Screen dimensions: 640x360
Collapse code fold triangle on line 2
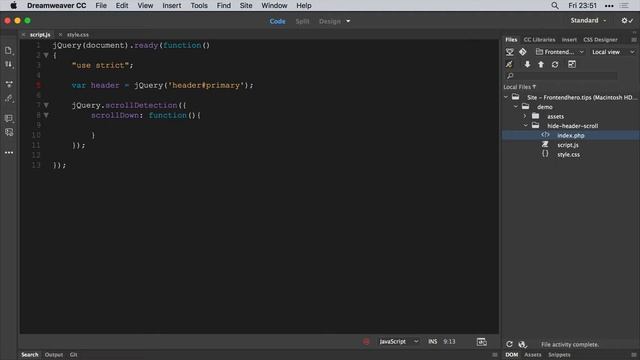click(x=46, y=55)
